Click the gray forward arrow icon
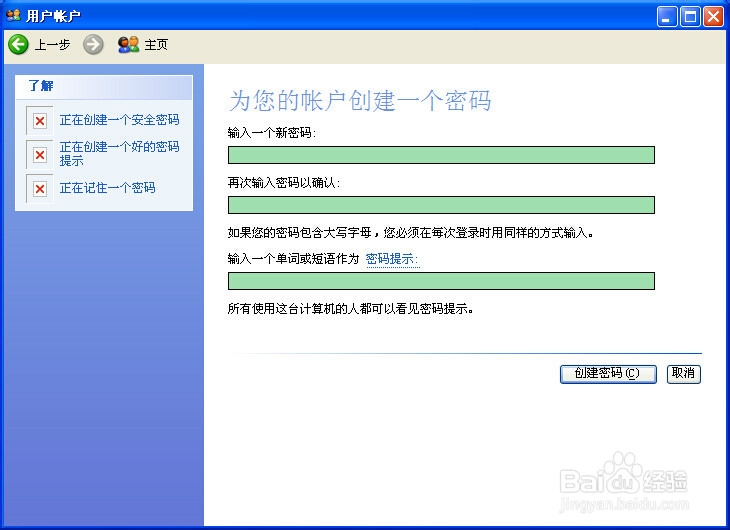The image size is (730, 530). click(x=93, y=45)
